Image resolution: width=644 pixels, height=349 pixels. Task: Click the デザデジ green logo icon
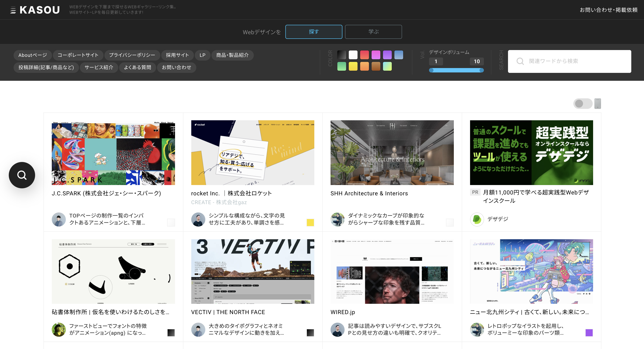click(x=477, y=219)
